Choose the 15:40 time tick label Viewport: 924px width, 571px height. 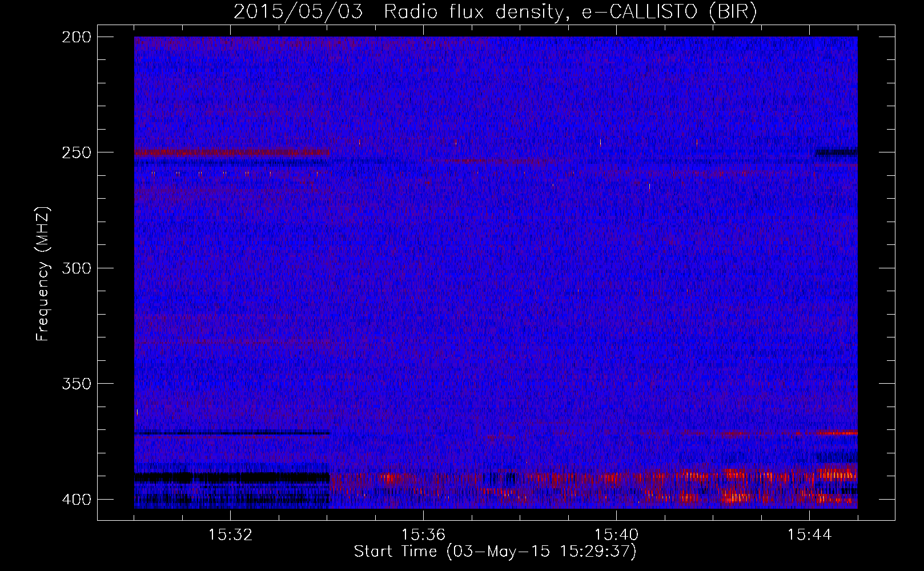point(616,535)
